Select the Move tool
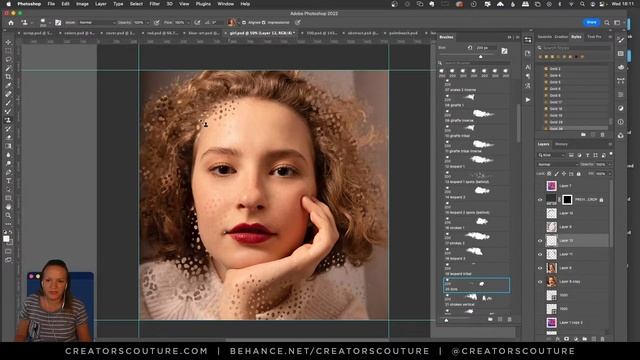640x360 pixels. (x=8, y=42)
